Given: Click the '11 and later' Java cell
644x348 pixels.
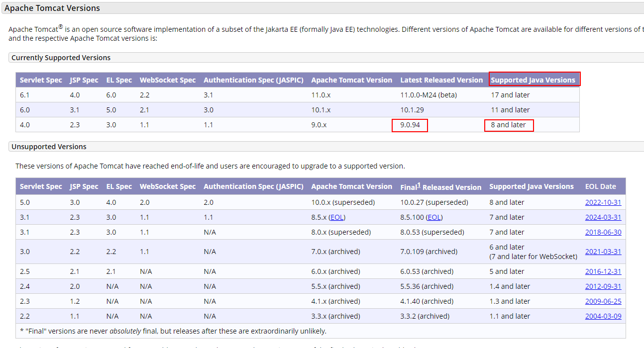Looking at the screenshot, I should [x=510, y=110].
